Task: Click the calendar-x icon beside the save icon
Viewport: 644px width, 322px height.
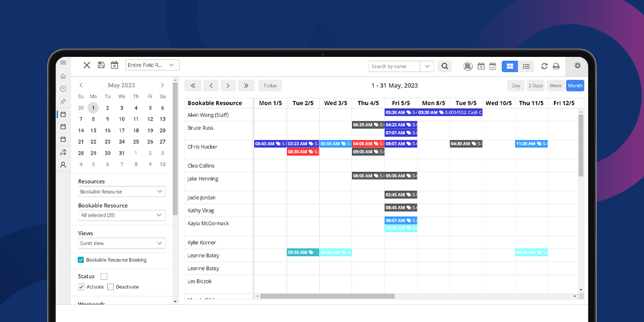Action: pos(114,65)
